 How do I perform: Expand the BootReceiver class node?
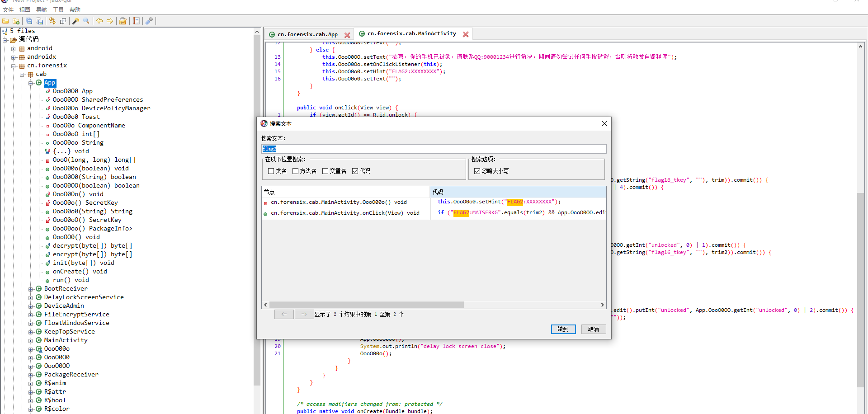[x=31, y=289]
